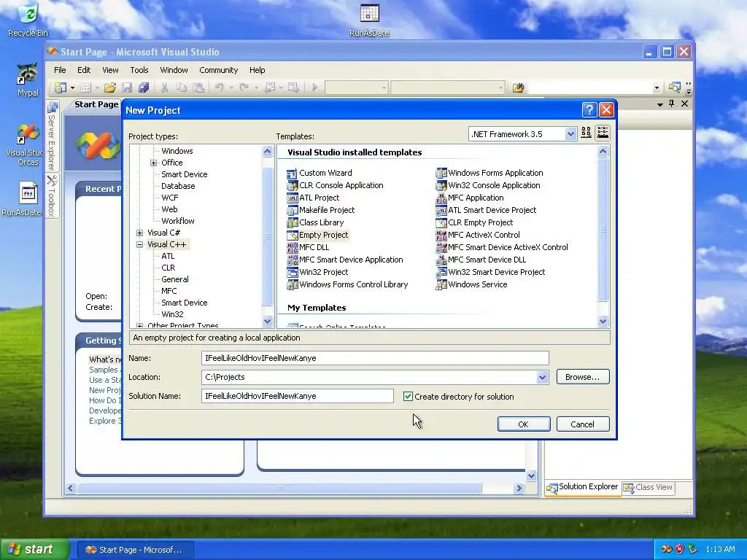
Task: Click the Templates list scrollbar up arrow
Action: [603, 152]
